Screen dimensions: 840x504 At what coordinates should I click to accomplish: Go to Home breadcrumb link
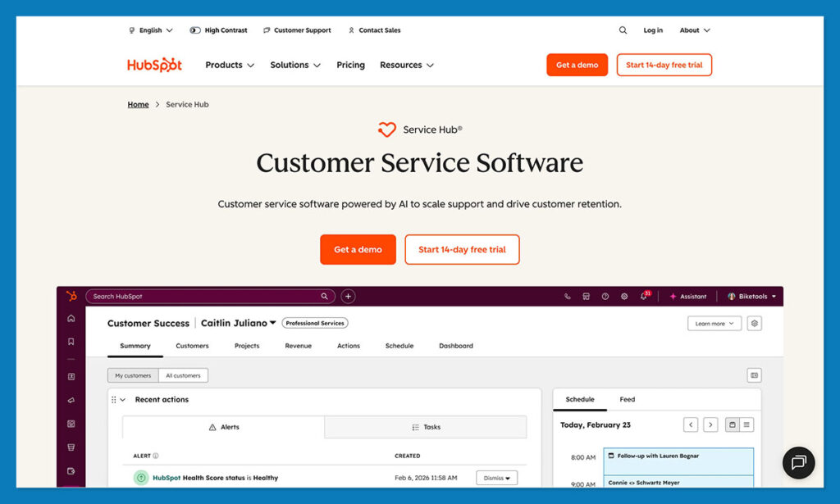pyautogui.click(x=138, y=104)
